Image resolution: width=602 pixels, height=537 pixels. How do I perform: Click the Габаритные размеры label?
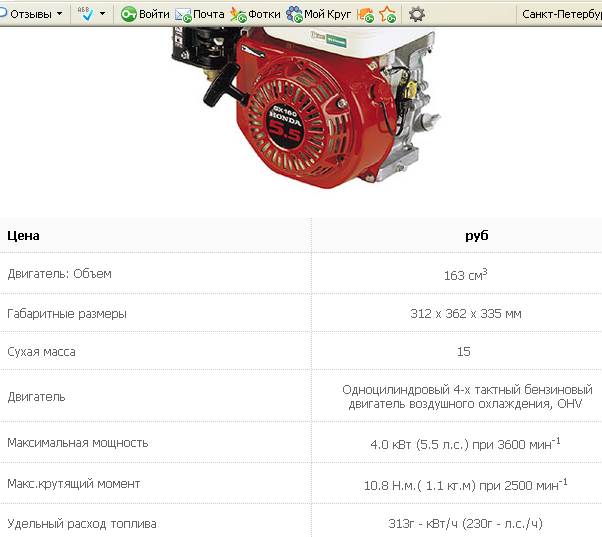click(x=67, y=314)
